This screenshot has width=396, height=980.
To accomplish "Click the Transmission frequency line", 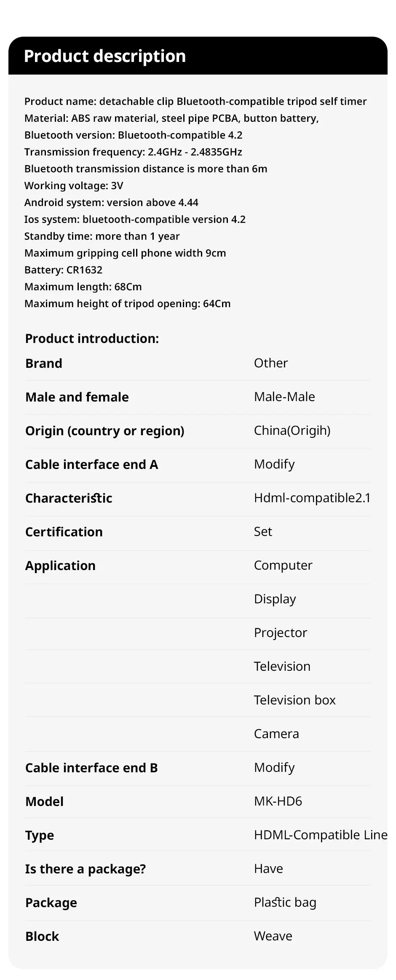I will [x=133, y=152].
